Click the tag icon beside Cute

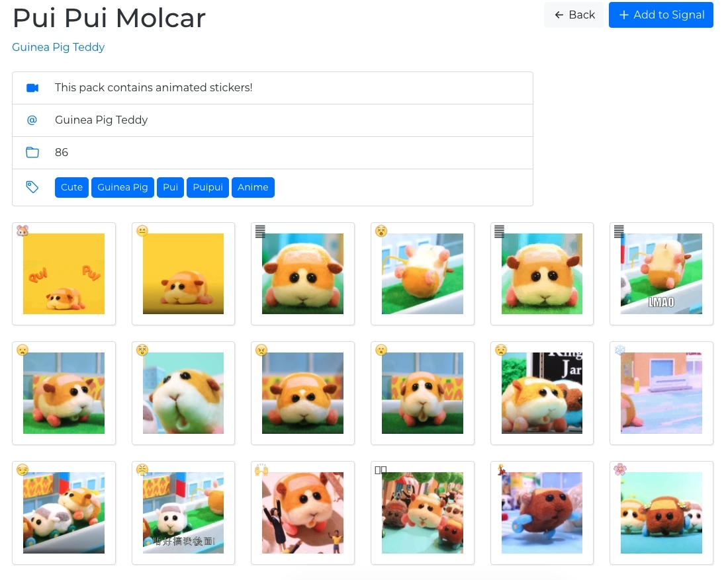tap(32, 187)
